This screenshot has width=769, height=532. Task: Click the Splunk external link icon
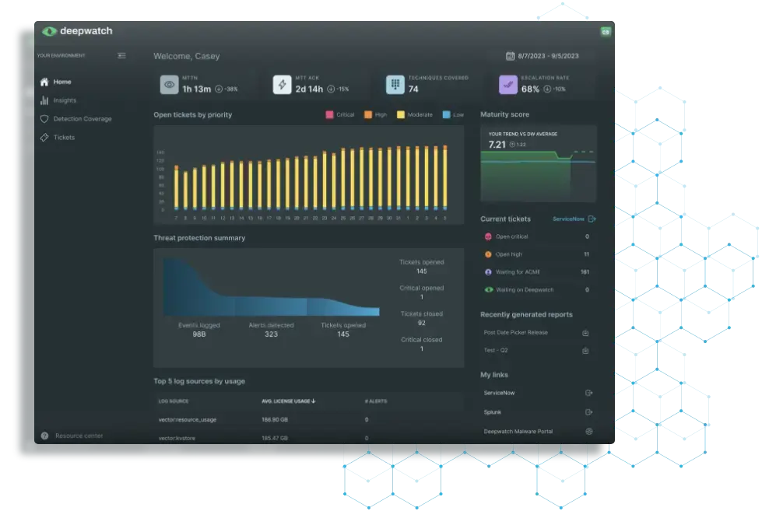click(x=589, y=412)
